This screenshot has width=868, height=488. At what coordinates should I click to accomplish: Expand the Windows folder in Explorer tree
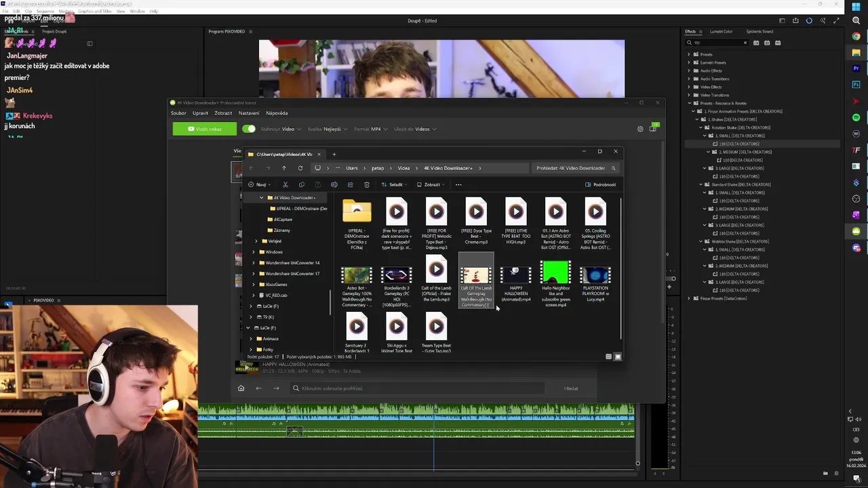click(x=254, y=252)
